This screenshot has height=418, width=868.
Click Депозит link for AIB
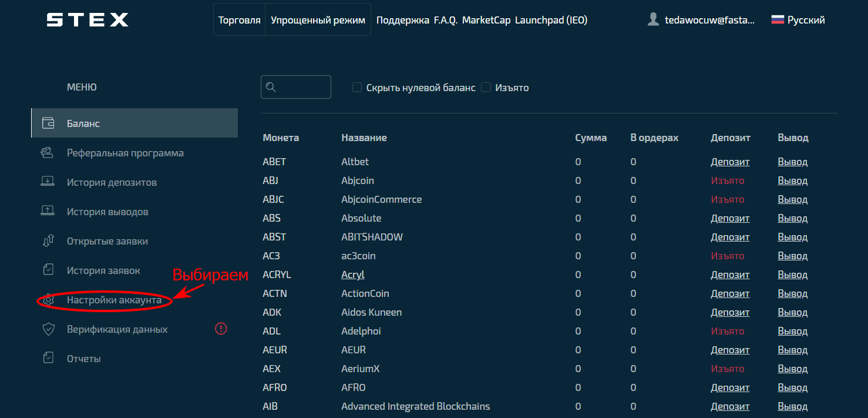pyautogui.click(x=730, y=406)
